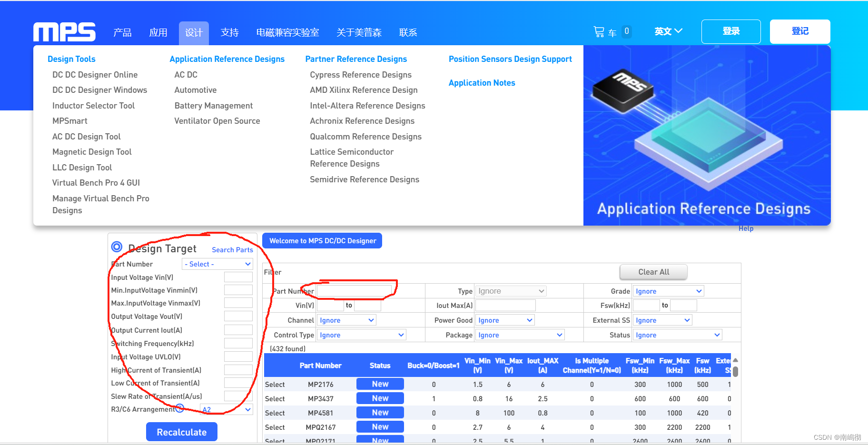
Task: Click the New status badge for MPQ2167
Action: coord(380,427)
